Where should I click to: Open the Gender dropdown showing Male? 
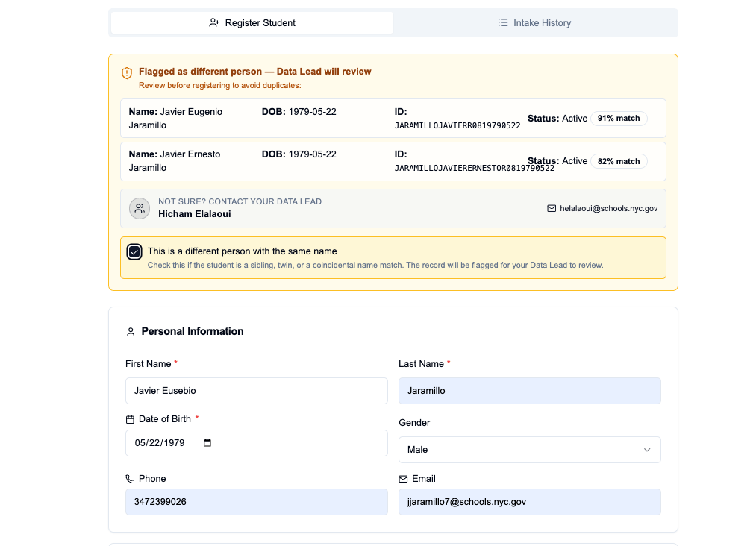pos(529,450)
